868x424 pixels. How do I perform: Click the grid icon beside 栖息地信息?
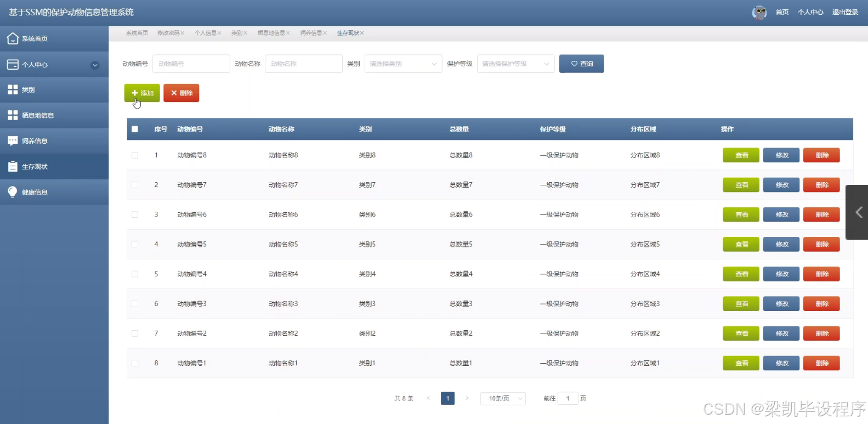coord(13,115)
